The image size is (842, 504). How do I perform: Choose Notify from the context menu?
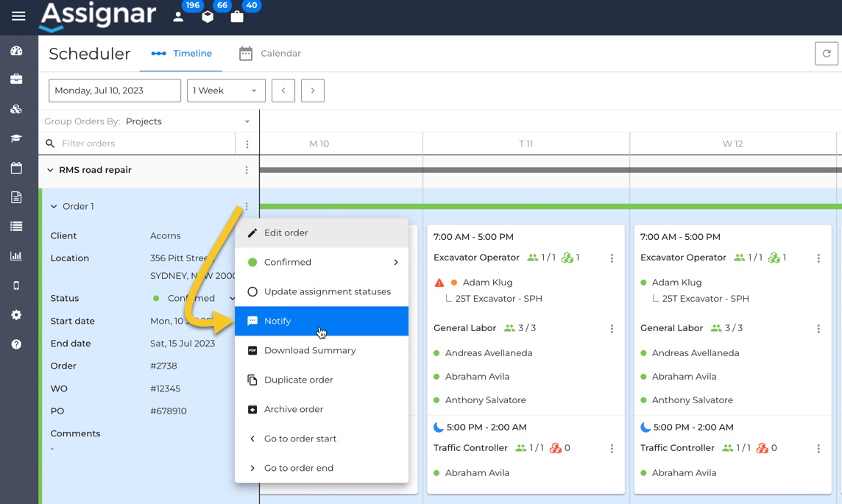pyautogui.click(x=277, y=321)
